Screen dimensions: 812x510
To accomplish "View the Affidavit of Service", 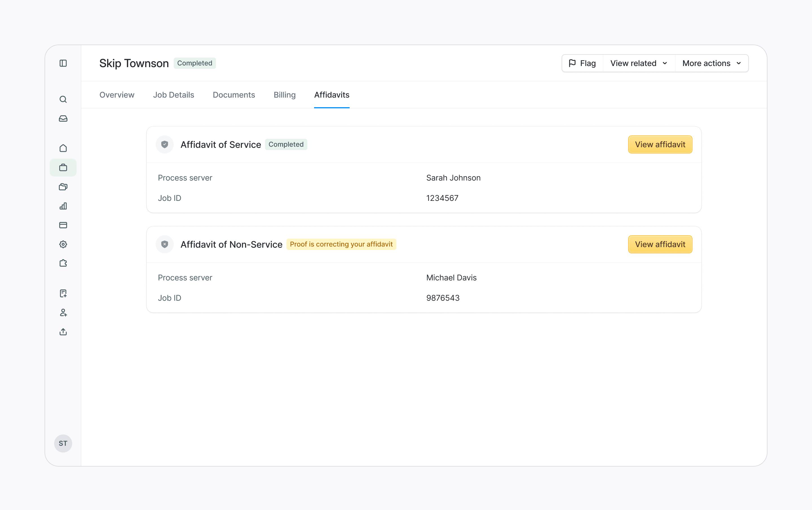I will 660,144.
